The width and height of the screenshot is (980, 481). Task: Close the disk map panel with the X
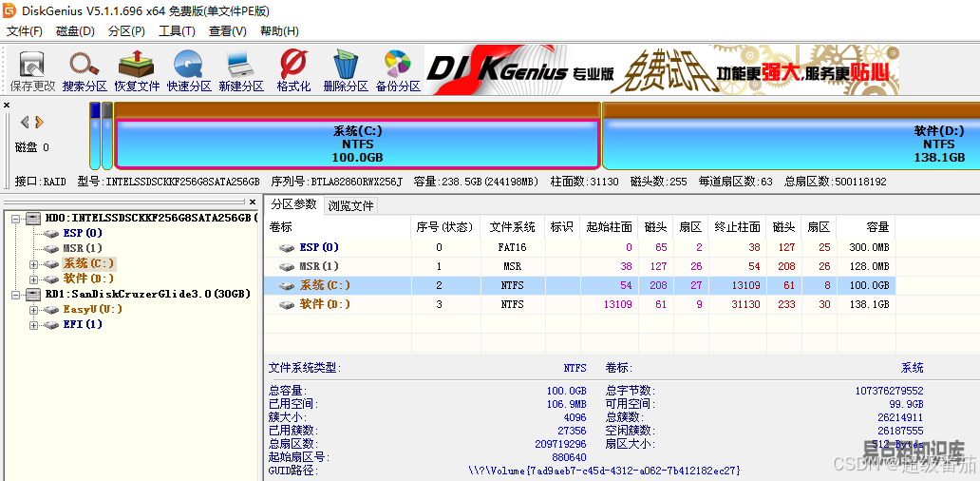coord(7,106)
